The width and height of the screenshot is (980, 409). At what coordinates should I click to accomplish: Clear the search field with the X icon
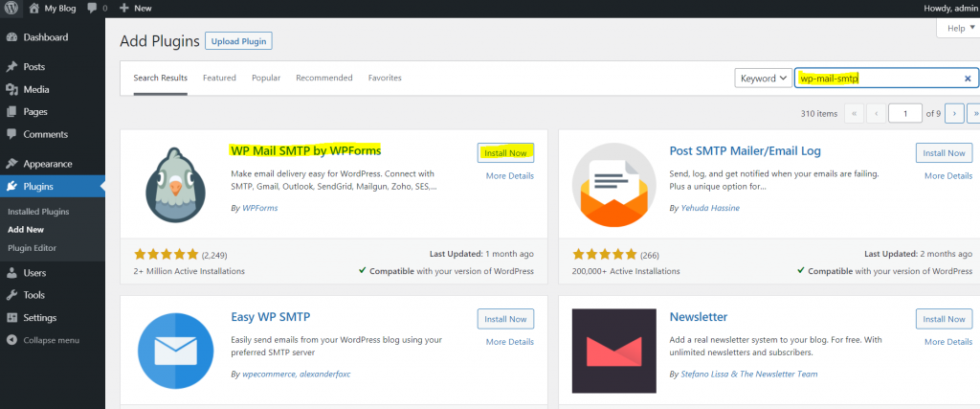point(968,79)
